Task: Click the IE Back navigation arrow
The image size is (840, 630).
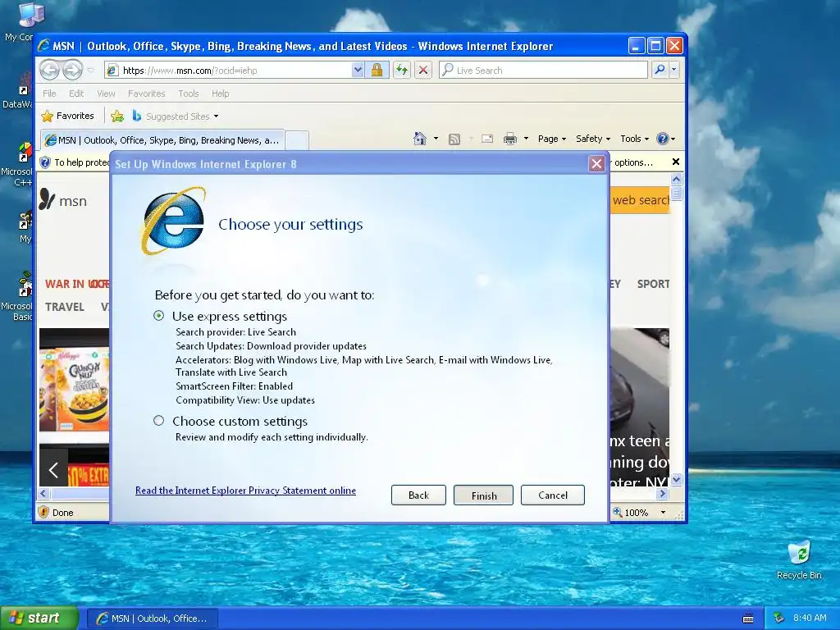Action: [49, 70]
